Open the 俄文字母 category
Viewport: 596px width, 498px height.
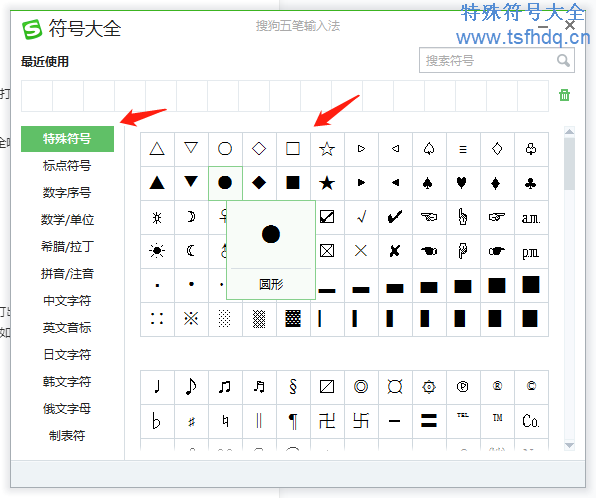(67, 409)
